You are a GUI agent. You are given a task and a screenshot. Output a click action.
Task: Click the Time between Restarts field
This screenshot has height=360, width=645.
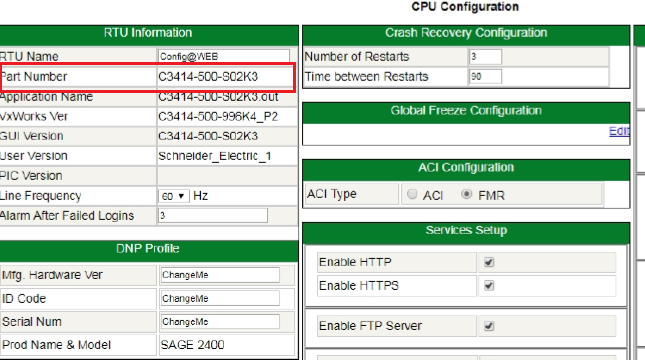click(x=485, y=76)
